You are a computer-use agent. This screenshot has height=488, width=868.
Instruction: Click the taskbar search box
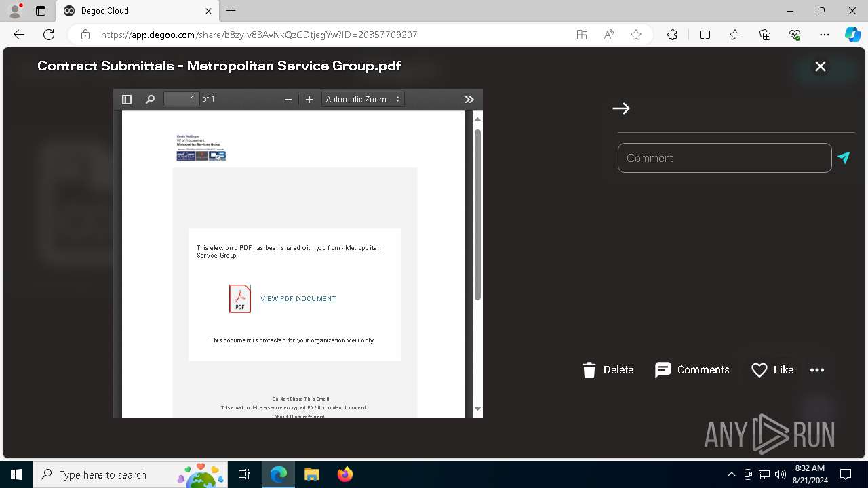(x=130, y=474)
